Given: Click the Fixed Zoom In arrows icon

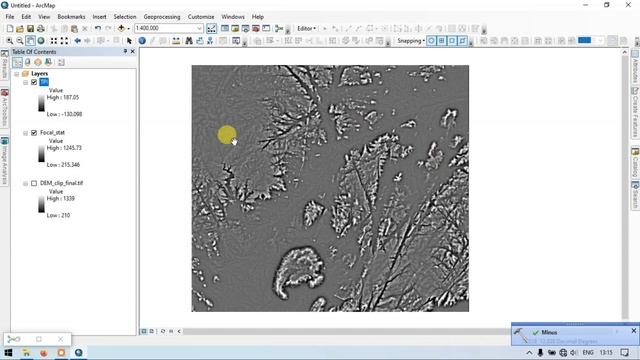Looking at the screenshot, I should pyautogui.click(x=54, y=41).
